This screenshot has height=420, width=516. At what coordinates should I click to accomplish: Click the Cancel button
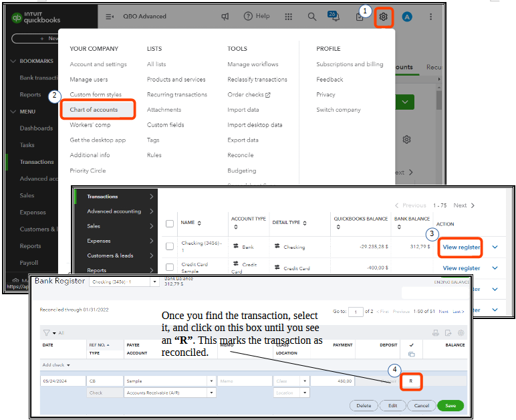point(422,405)
